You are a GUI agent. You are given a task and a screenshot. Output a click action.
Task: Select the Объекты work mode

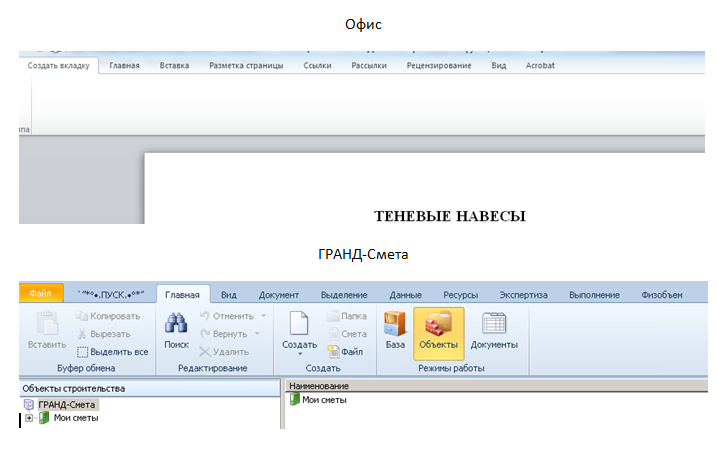[x=439, y=334]
